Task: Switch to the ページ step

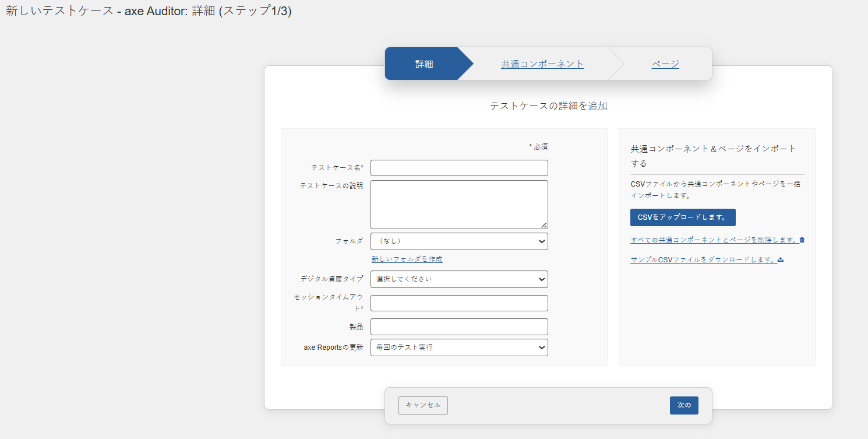Action: (665, 64)
